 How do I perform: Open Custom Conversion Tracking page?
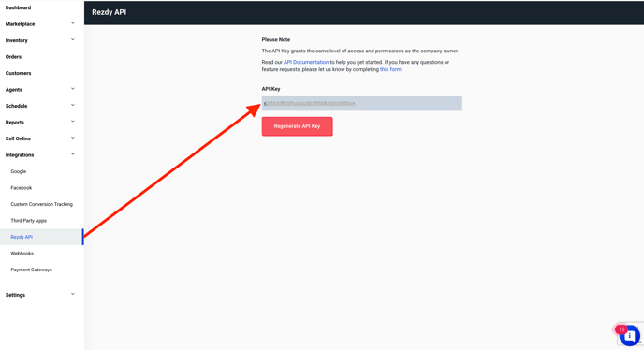click(41, 204)
